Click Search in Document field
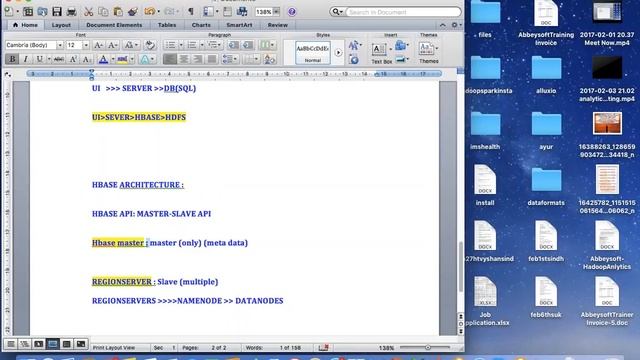The width and height of the screenshot is (640, 360). (403, 12)
